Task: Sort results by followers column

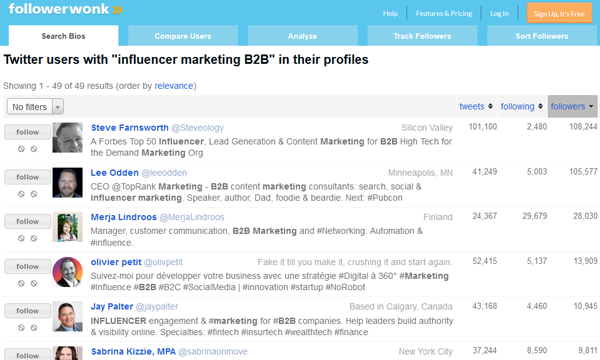Action: pos(572,106)
